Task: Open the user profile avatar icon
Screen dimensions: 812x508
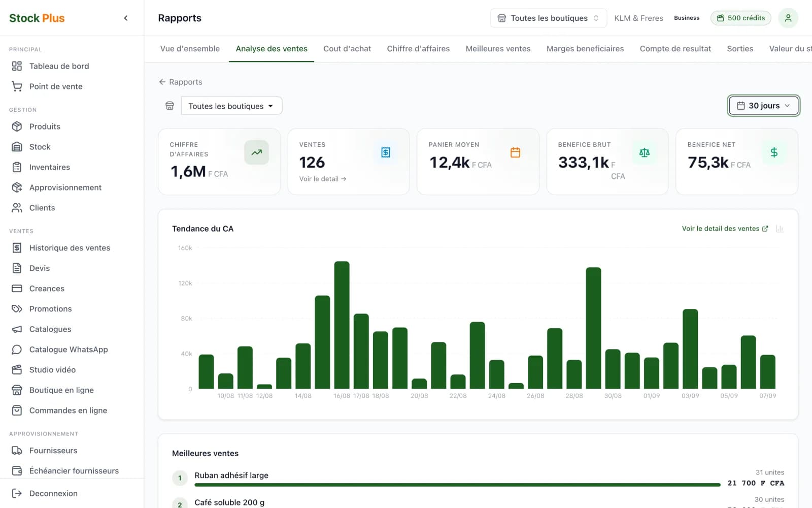Action: click(x=788, y=18)
